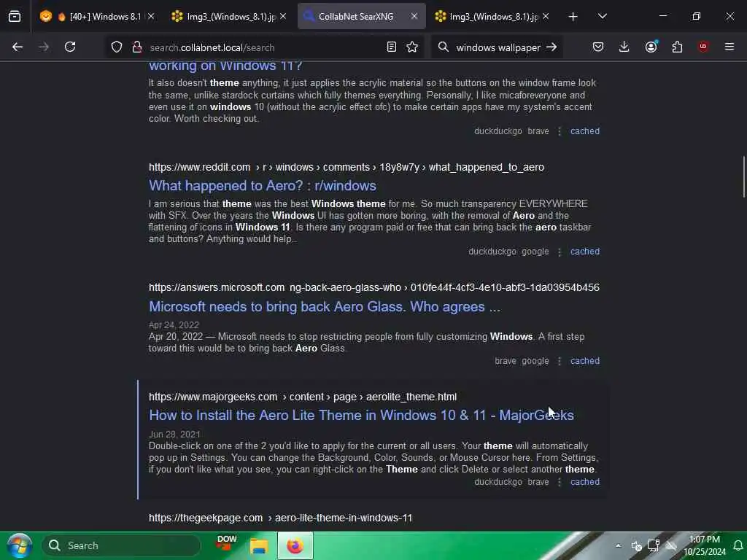This screenshot has width=747, height=560.
Task: Toggle reader view icon in address bar
Action: (x=392, y=47)
